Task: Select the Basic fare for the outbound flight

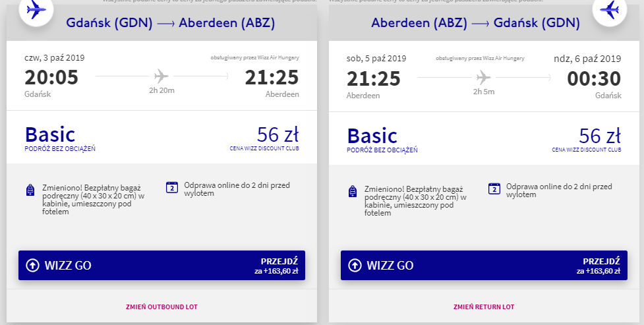Action: pyautogui.click(x=50, y=135)
